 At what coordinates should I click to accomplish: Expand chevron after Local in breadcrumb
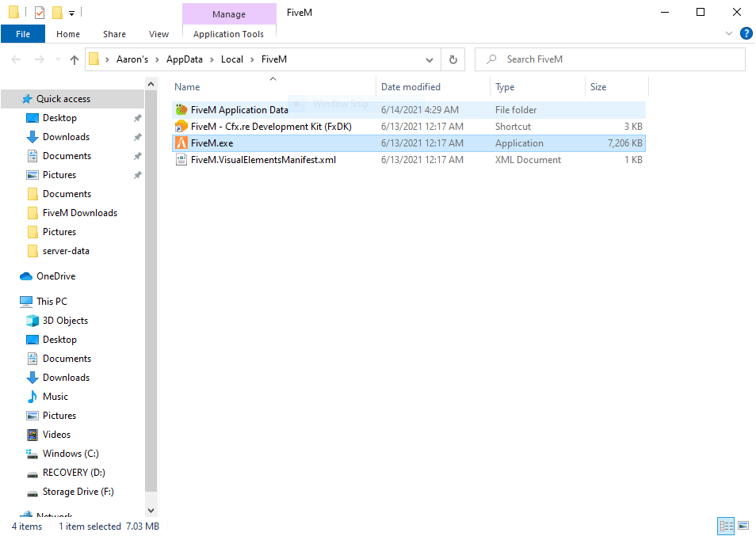pos(252,59)
